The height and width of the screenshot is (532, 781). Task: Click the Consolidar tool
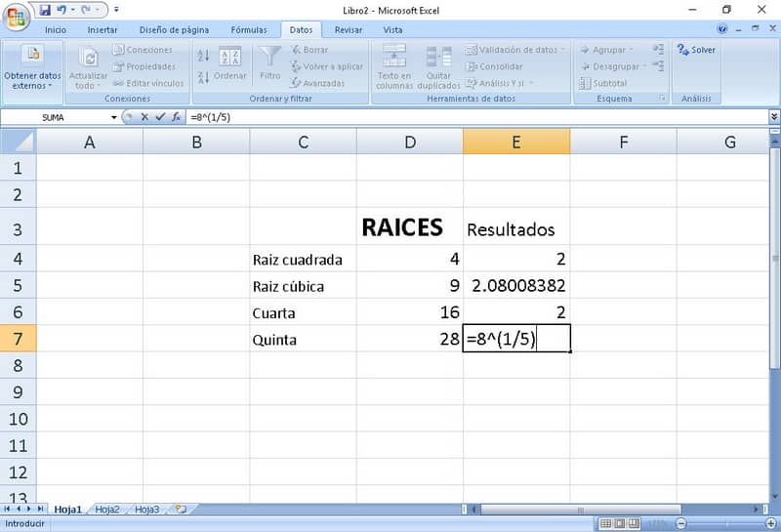(x=494, y=66)
